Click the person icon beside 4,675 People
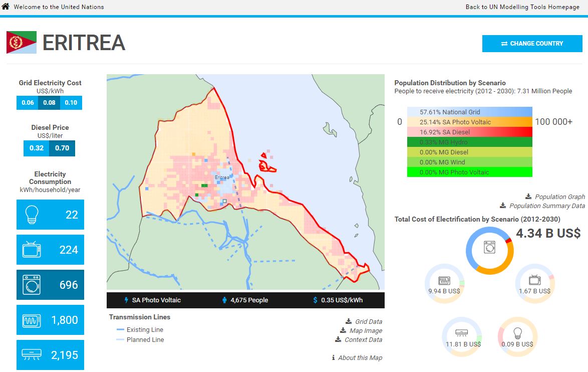 224,300
